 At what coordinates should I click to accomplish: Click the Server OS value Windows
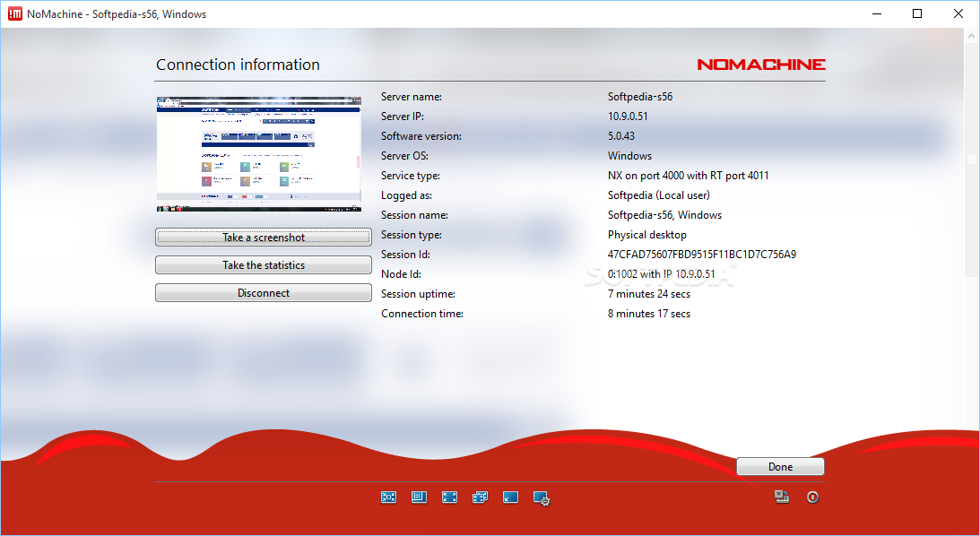(x=629, y=156)
